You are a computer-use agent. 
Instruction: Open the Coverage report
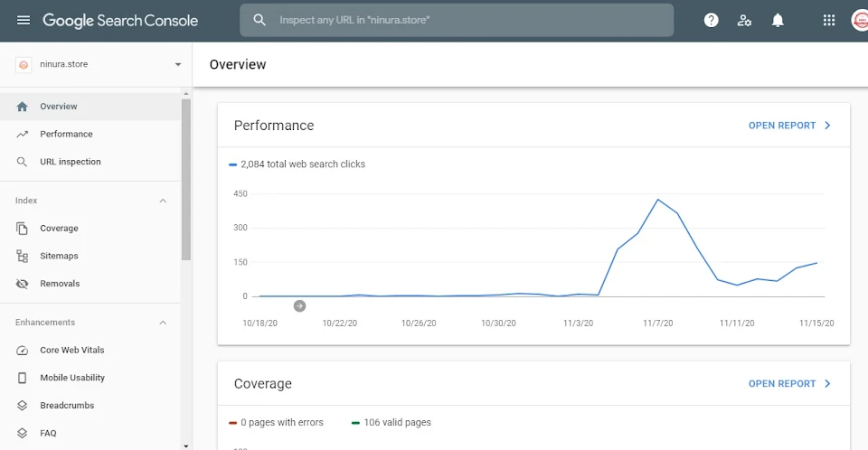point(789,384)
